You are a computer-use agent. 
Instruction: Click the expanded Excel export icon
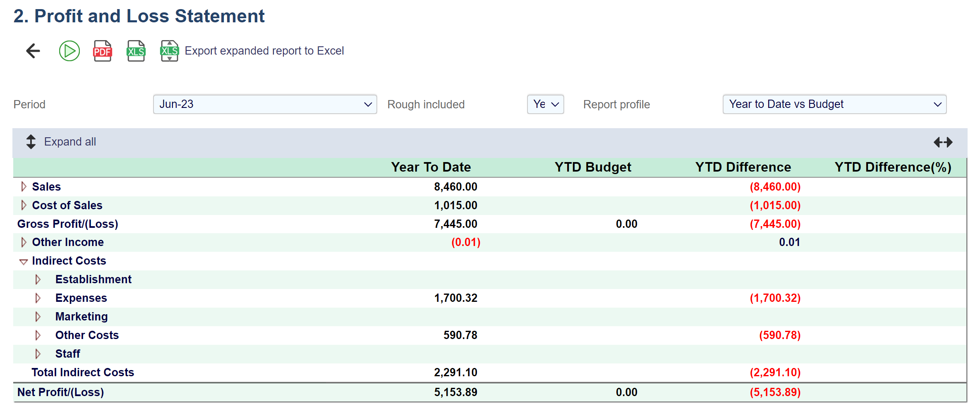tap(169, 51)
